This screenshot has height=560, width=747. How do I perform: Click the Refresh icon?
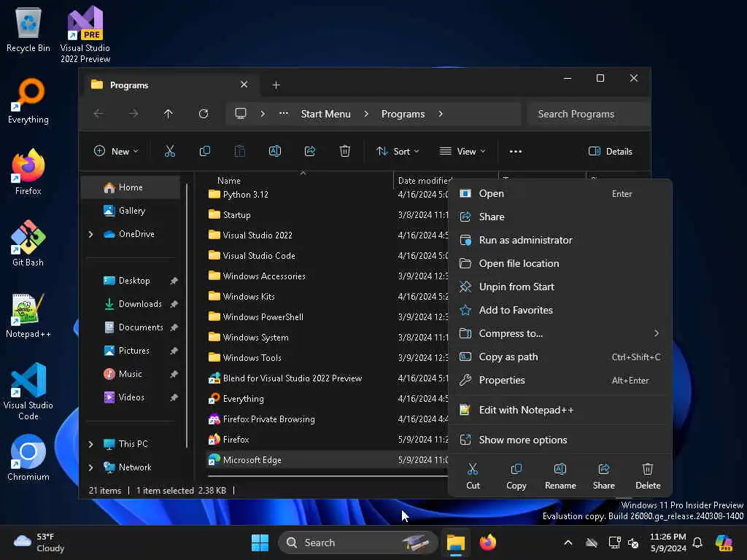tap(204, 114)
